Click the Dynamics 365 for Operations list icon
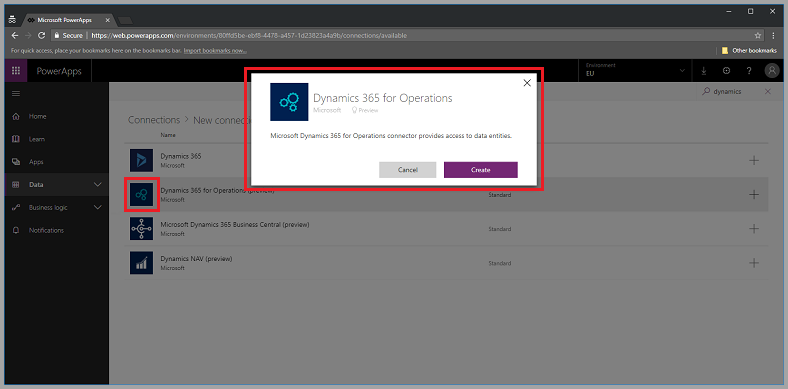Screen dimensions: 788x389 coord(141,194)
